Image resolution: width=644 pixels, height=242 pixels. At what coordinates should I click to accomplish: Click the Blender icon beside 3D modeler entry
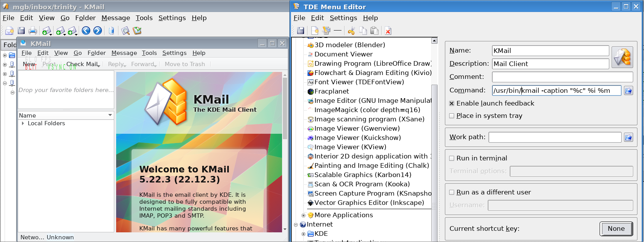click(311, 45)
